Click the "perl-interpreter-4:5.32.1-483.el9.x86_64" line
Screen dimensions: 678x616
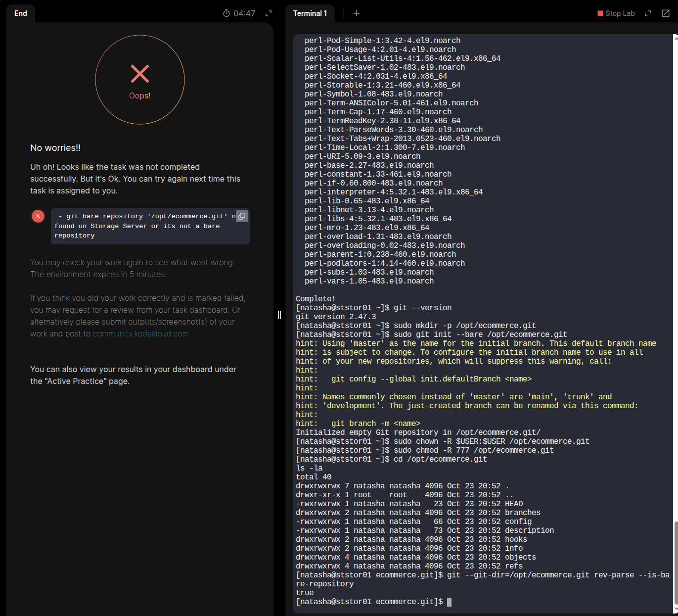pyautogui.click(x=394, y=192)
